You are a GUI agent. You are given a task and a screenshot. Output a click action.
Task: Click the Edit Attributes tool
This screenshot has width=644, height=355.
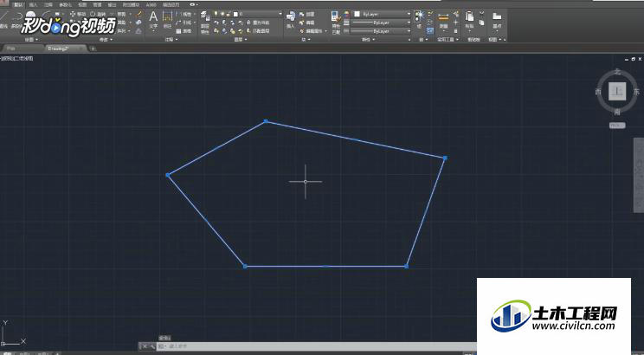click(312, 31)
